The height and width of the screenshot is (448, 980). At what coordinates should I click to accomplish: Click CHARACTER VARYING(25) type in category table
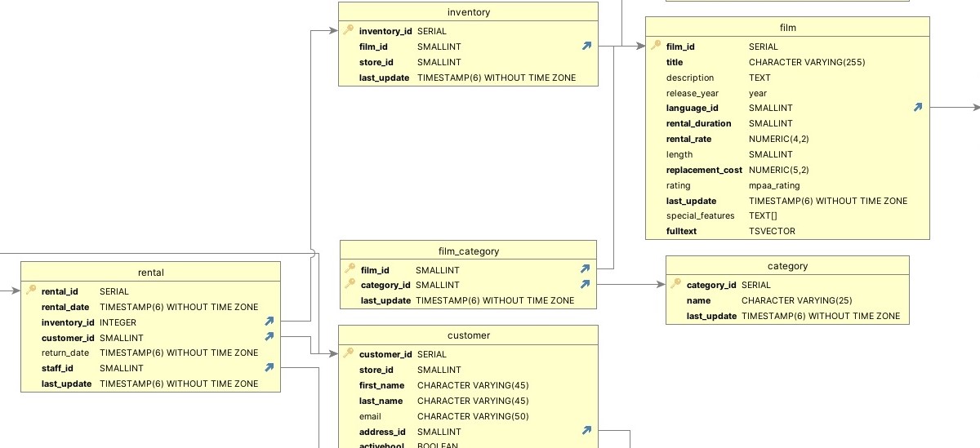(797, 300)
